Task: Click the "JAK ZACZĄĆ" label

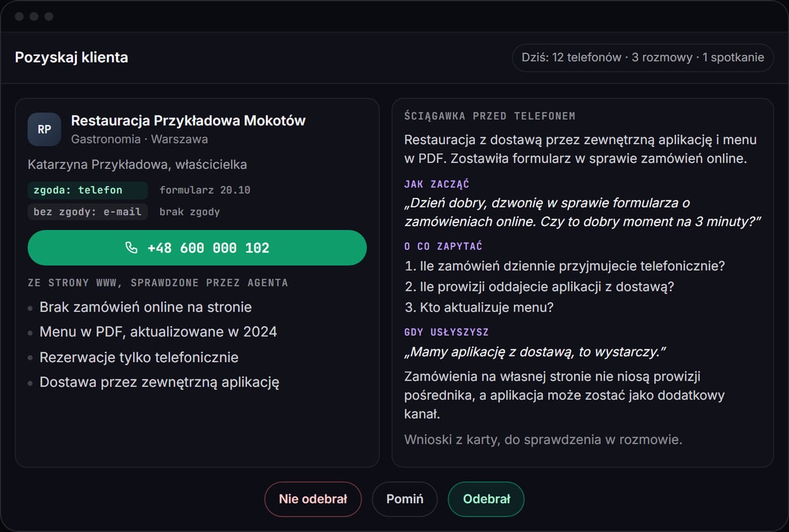Action: click(x=437, y=185)
